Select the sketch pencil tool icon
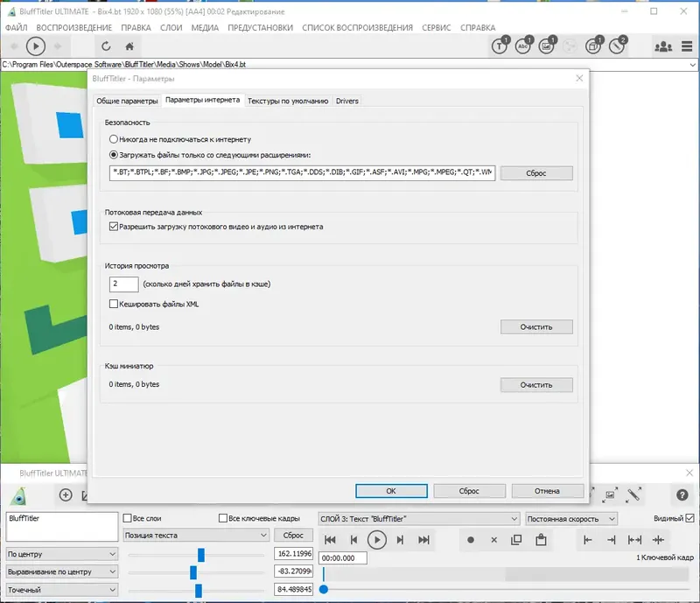This screenshot has height=603, width=700. tap(619, 46)
